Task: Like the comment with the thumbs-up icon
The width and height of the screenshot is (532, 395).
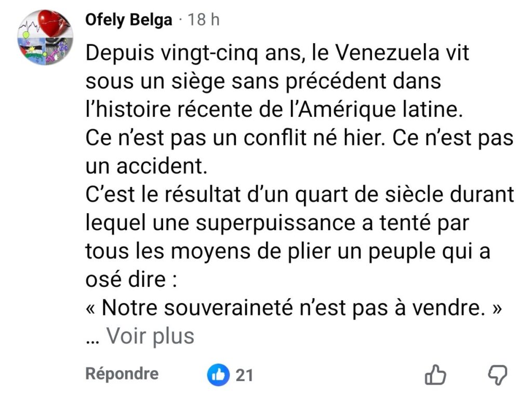Action: click(435, 374)
